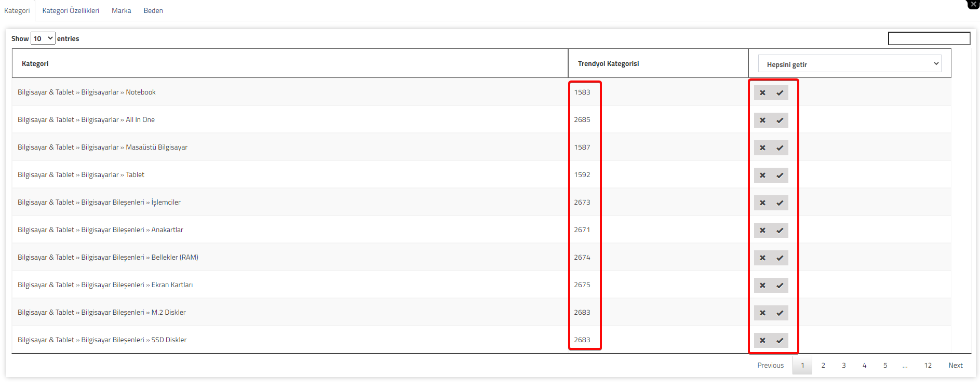
Task: Click the checkmark for SSD Diskler
Action: pos(780,341)
